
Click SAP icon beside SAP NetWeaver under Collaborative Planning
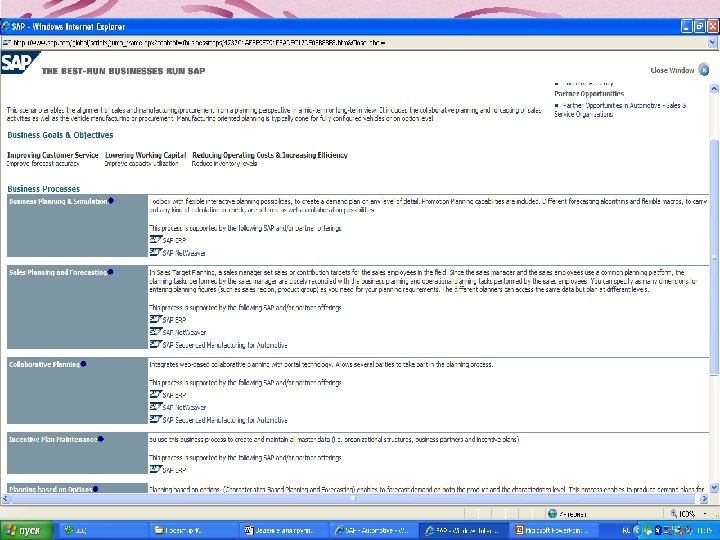pyautogui.click(x=155, y=406)
